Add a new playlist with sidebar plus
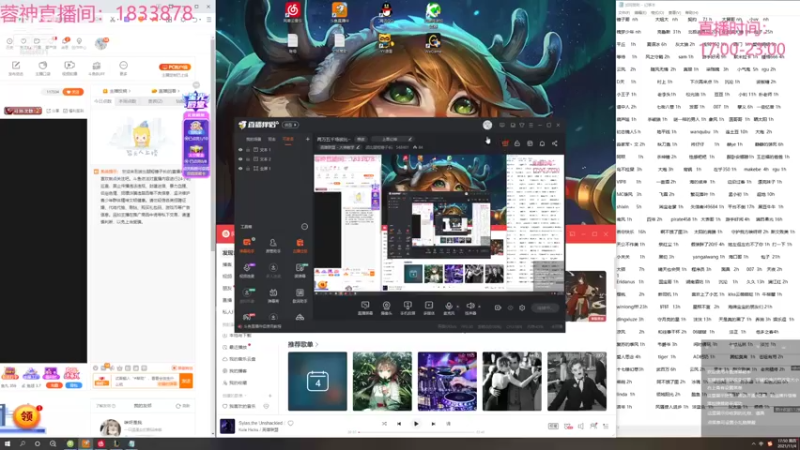This screenshot has height=450, width=800. click(270, 395)
